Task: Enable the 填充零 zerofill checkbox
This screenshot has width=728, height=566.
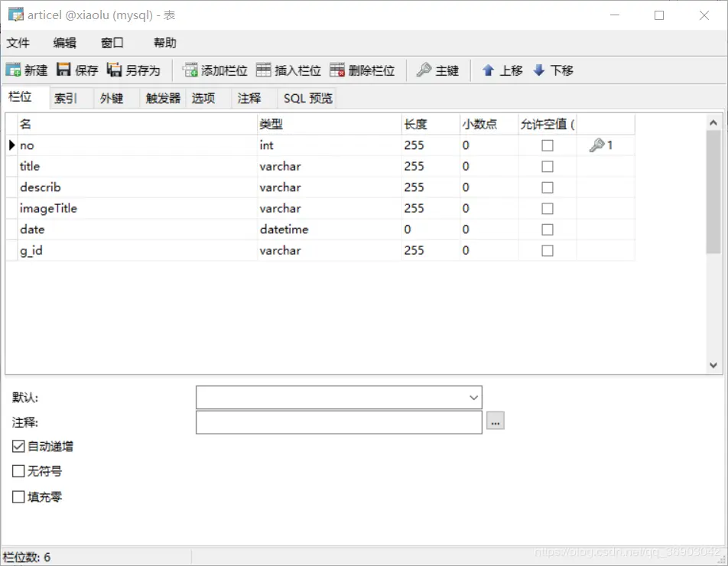Action: tap(18, 497)
